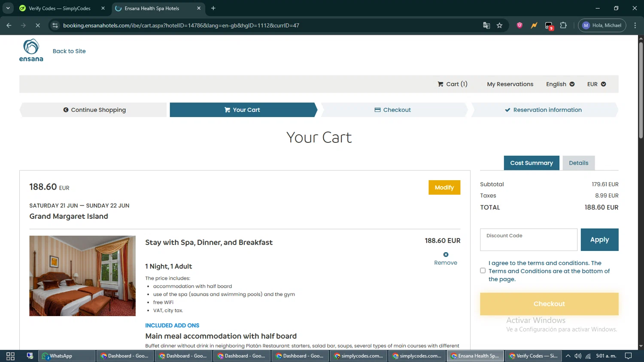Open the red shield extension icon
Screen dimensions: 644x362
[x=519, y=25]
